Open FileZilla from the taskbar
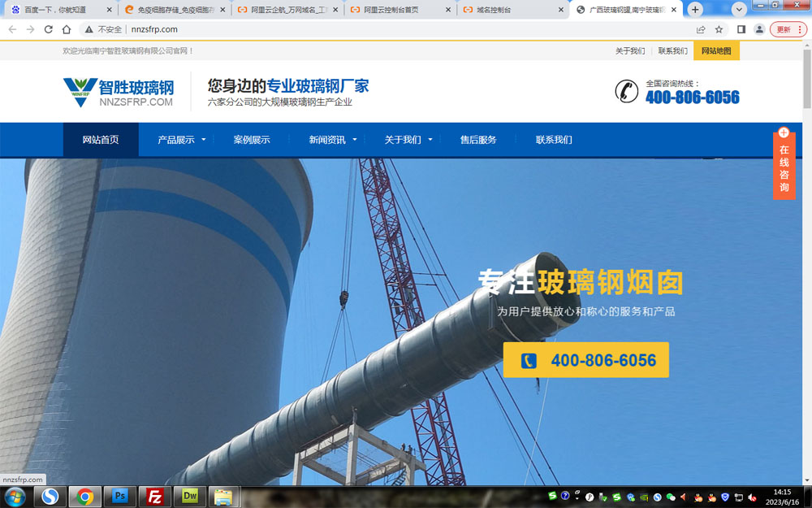812x508 pixels. (154, 496)
